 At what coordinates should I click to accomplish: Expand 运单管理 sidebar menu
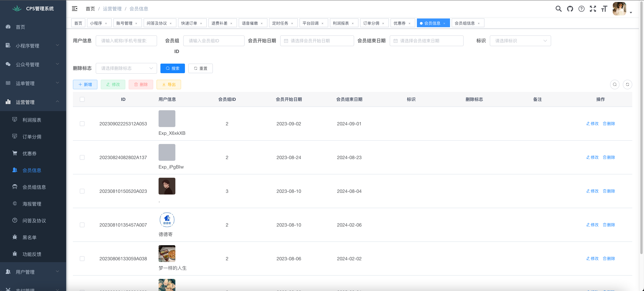click(33, 83)
